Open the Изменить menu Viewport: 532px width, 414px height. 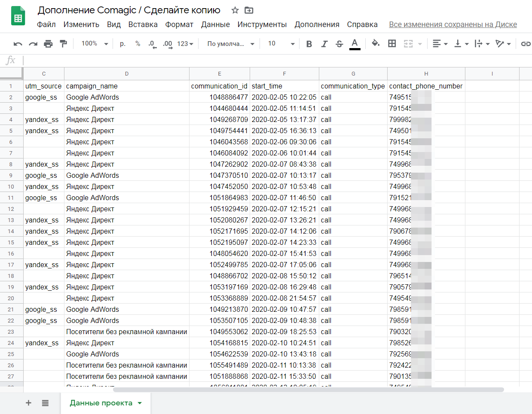(x=81, y=24)
